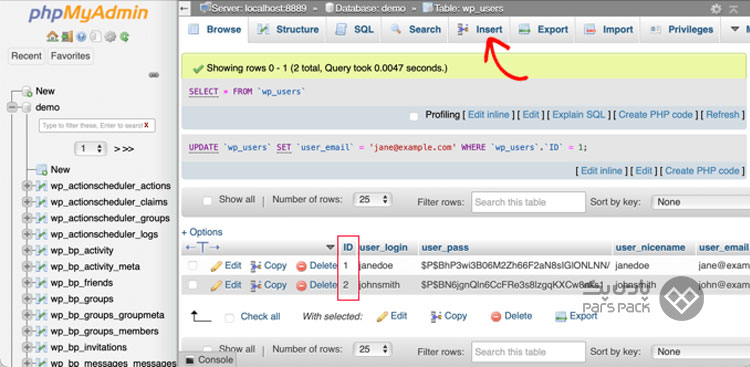Expand wp_bp_groups tree node

tap(27, 299)
